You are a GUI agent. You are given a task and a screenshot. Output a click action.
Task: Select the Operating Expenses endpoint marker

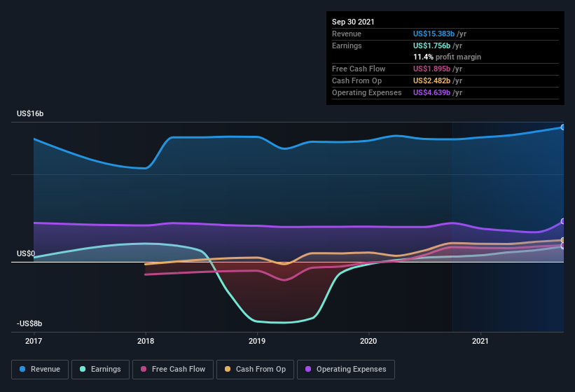pos(563,221)
